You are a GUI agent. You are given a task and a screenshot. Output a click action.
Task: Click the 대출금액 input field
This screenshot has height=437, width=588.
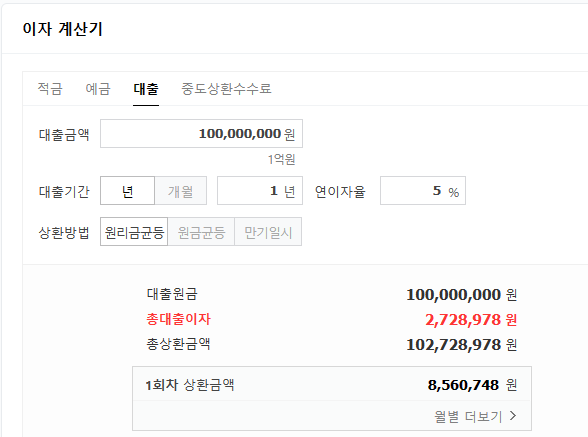tap(201, 134)
